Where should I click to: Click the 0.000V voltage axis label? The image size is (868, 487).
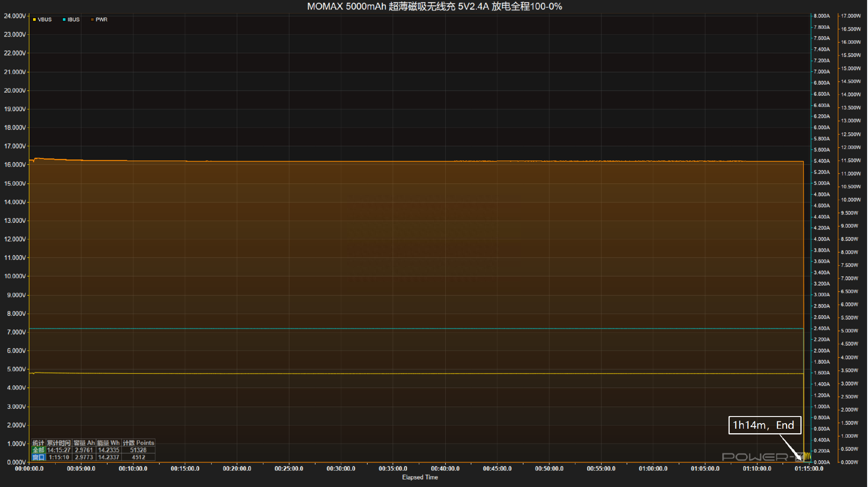16,462
